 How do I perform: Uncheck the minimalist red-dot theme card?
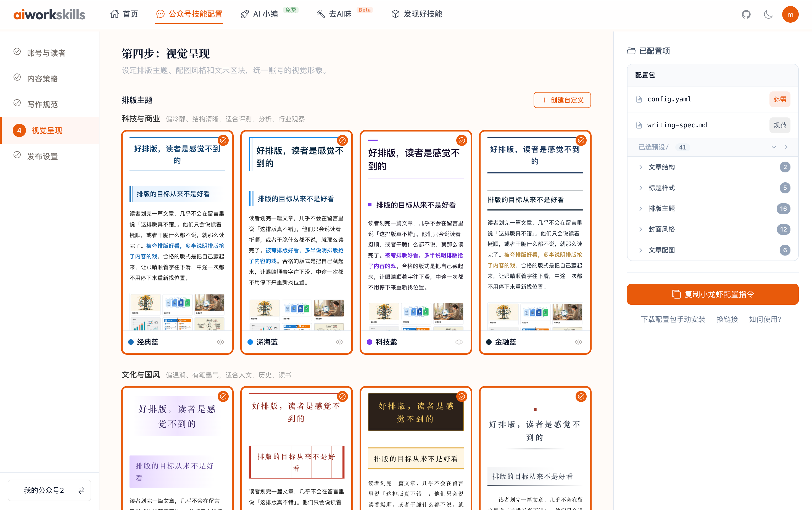[581, 396]
